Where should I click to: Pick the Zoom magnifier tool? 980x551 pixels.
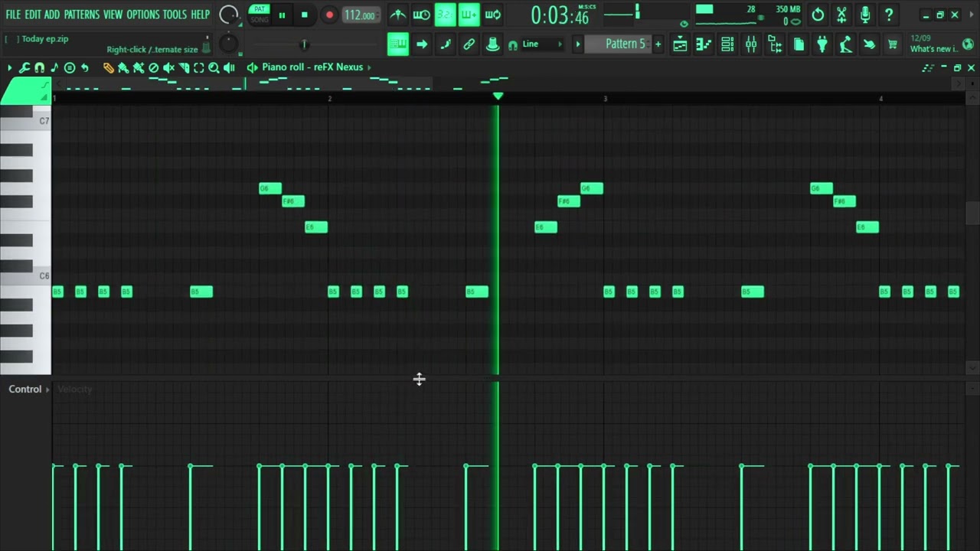214,67
